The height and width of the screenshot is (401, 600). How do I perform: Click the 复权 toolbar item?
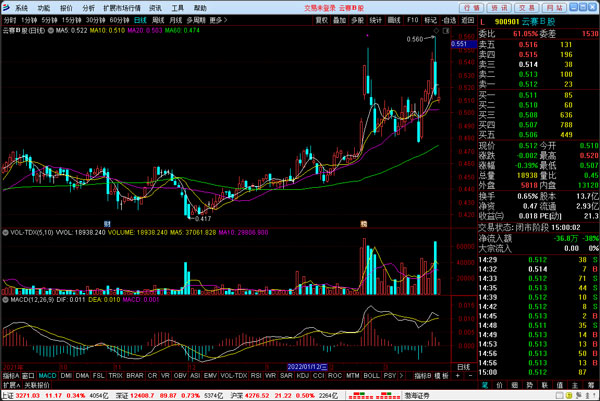(x=322, y=20)
